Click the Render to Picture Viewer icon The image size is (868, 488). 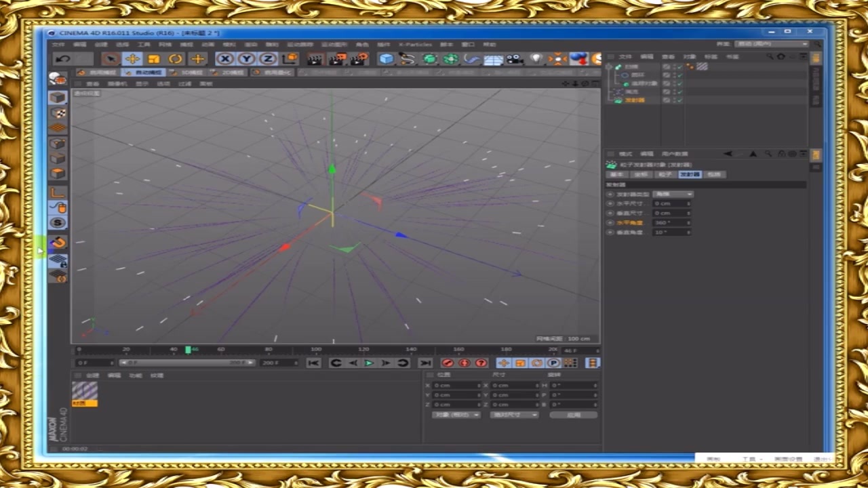[x=337, y=59]
